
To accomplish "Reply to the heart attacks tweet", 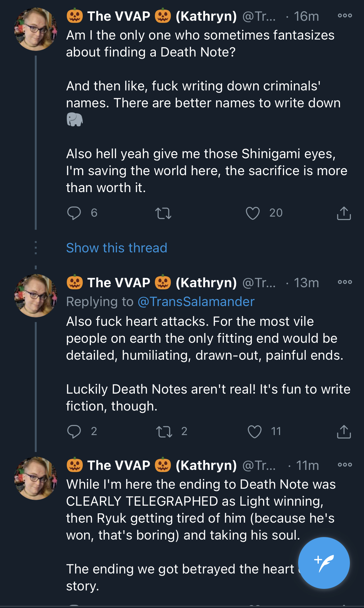I will pyautogui.click(x=74, y=431).
